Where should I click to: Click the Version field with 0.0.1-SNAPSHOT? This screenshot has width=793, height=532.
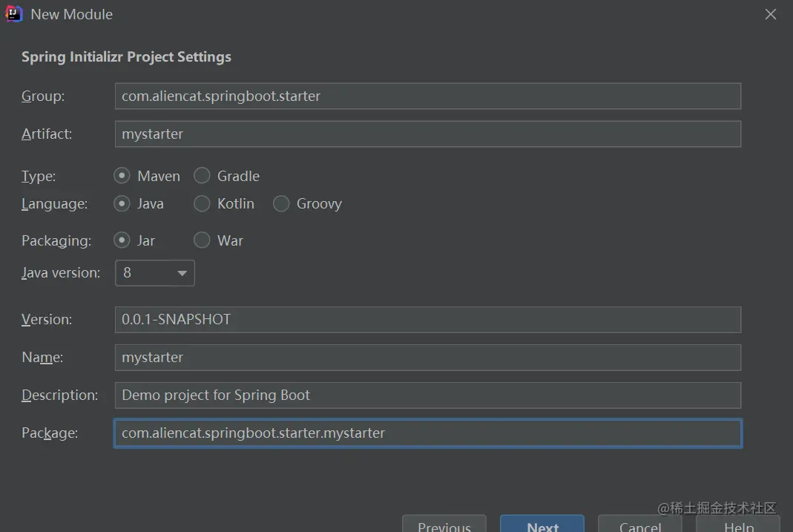pos(428,320)
